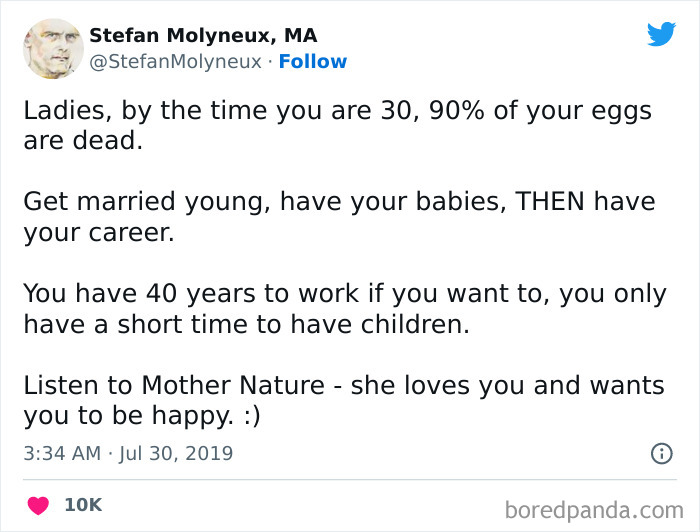
Task: Click the words "your career." in the tweet
Action: coord(98,232)
